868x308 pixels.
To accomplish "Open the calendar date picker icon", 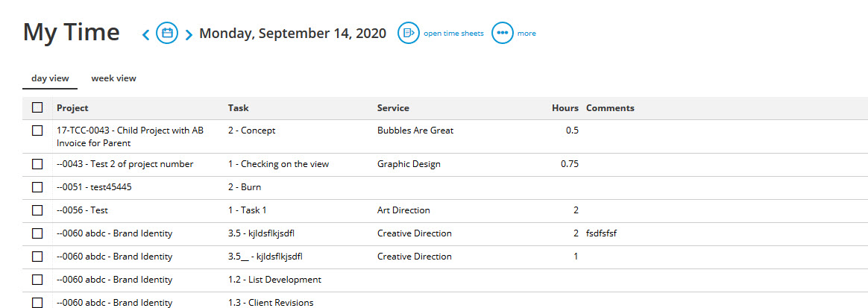I will 166,34.
